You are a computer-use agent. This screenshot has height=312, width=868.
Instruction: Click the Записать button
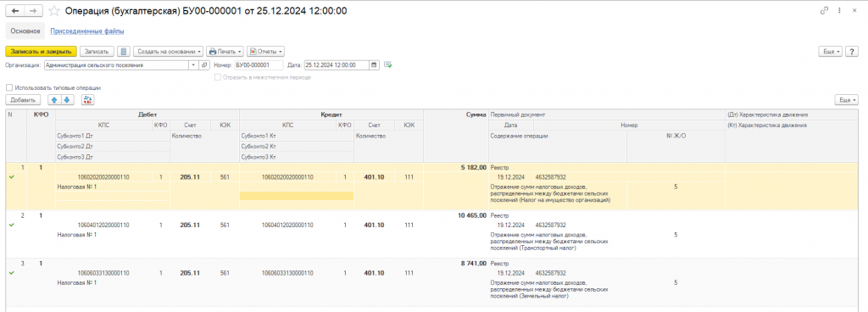[x=97, y=52]
